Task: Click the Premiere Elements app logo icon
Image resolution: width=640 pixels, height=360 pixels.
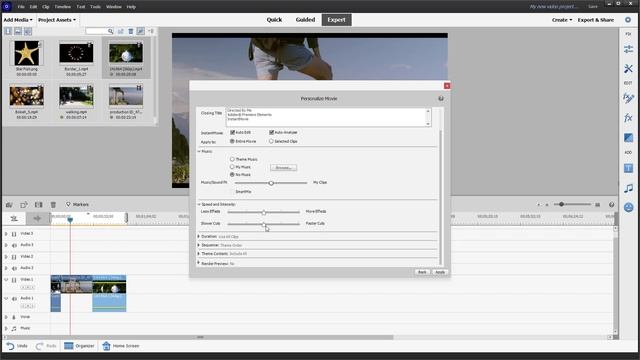Action: [x=7, y=7]
